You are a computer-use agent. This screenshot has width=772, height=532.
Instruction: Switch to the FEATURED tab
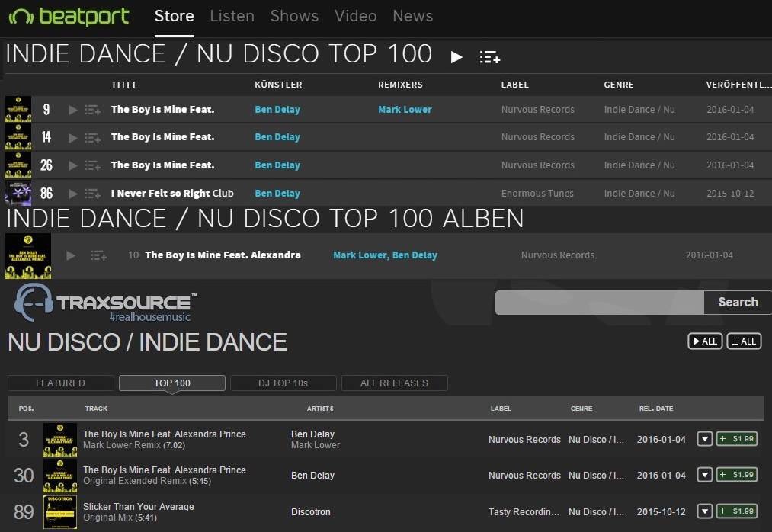(x=60, y=383)
